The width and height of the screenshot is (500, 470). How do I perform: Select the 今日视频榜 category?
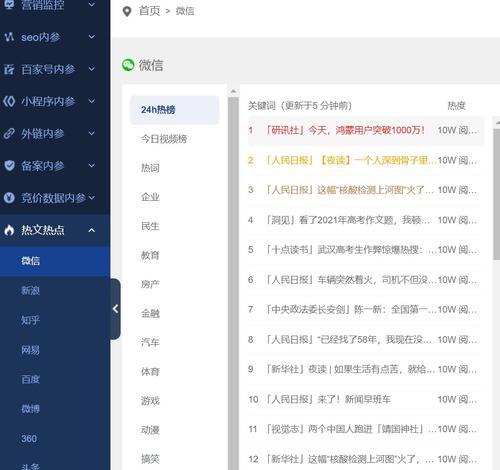point(164,139)
